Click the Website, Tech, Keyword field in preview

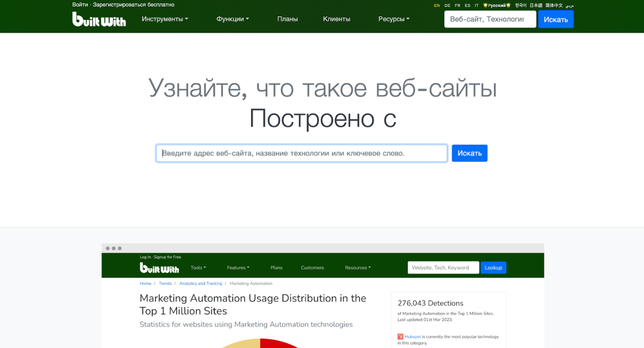[x=443, y=268]
